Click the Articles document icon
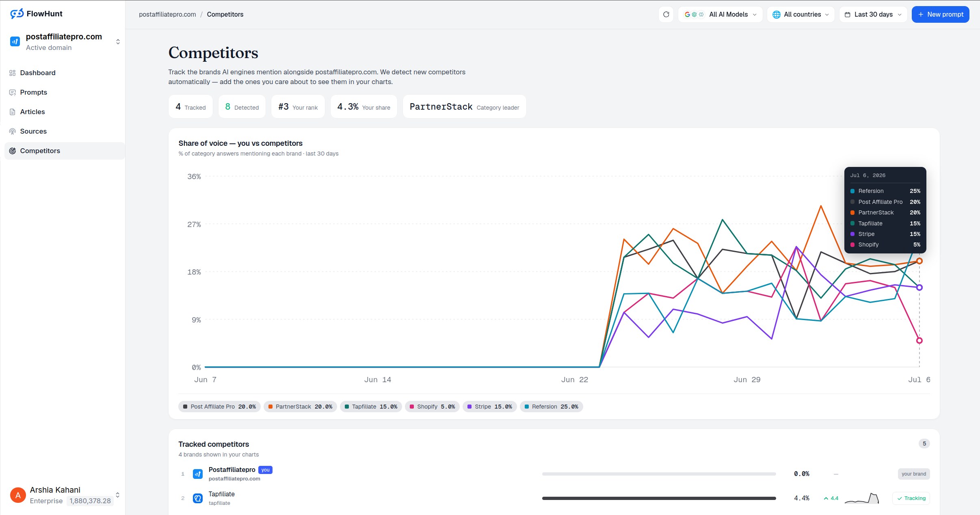Image resolution: width=980 pixels, height=515 pixels. pos(12,112)
